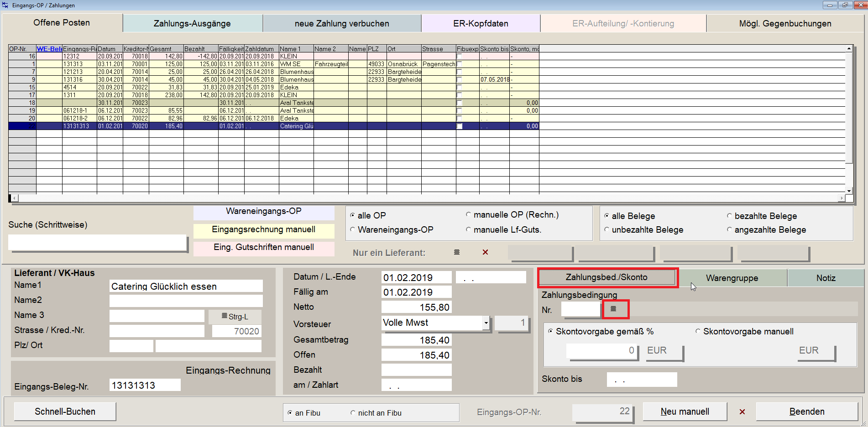Select row with Eingangs-Rechnung 061218-2
Viewport: 868px width, 427px height.
(274, 118)
